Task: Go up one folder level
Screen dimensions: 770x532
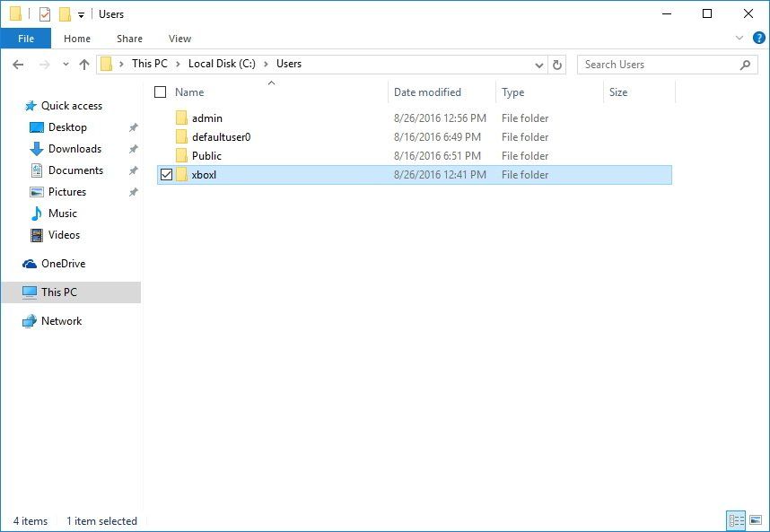Action: 85,65
